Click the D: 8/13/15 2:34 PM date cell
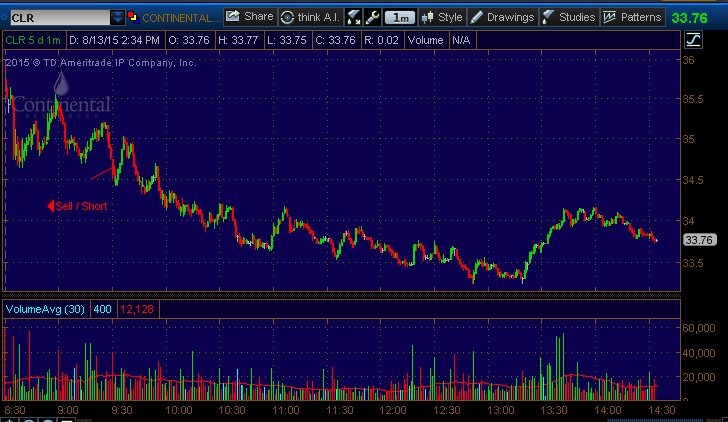This screenshot has height=422, width=728. (114, 40)
